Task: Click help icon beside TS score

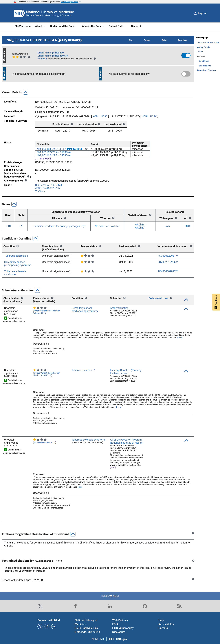Action: point(113,218)
